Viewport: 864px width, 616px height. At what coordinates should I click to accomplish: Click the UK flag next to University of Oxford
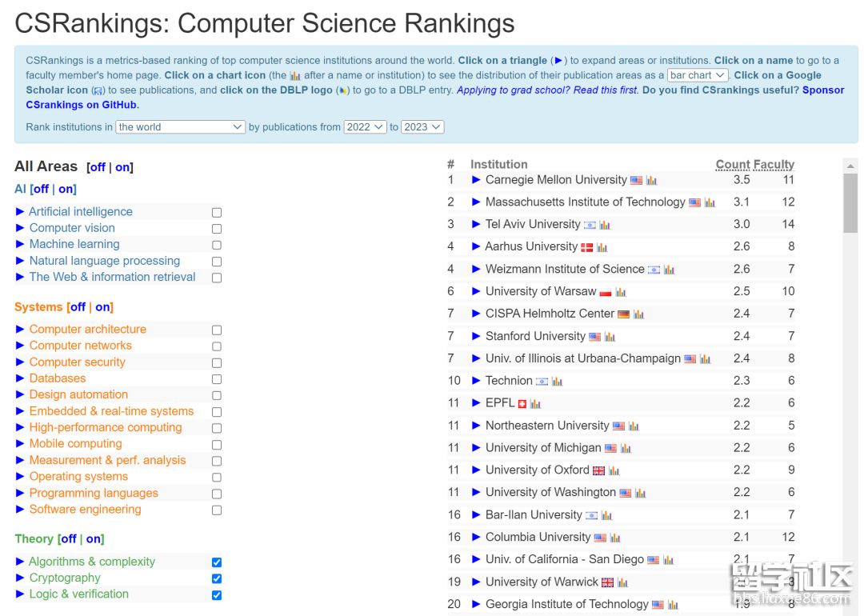[599, 470]
